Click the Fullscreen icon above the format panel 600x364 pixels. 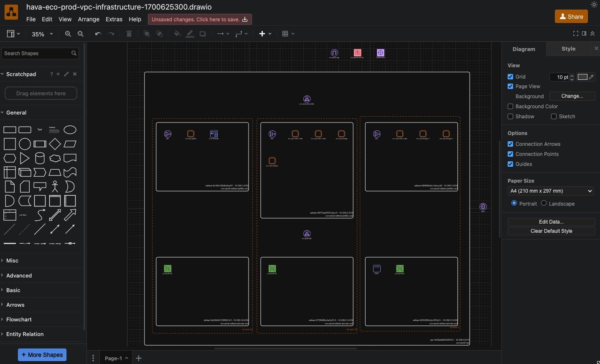pos(575,34)
